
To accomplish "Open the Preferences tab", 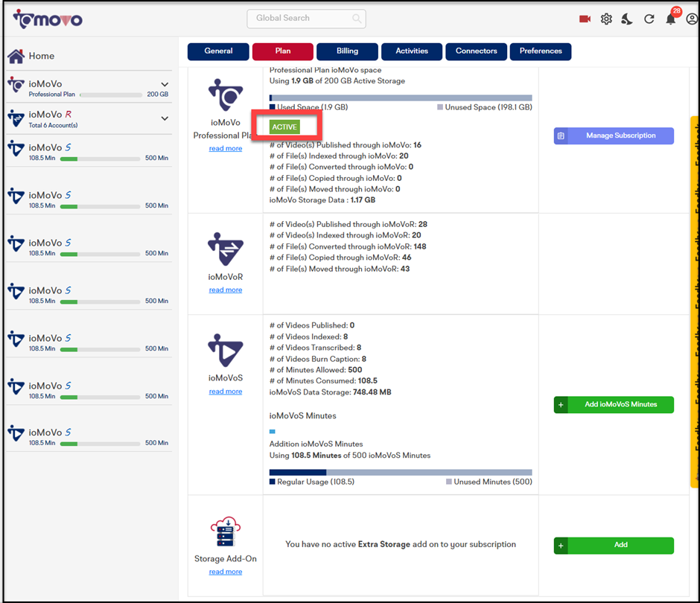I will (541, 51).
